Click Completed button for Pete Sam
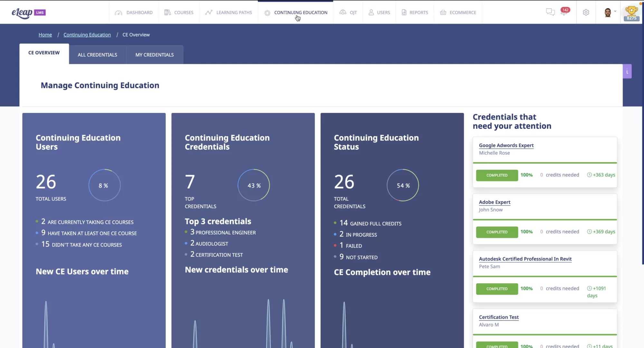The image size is (644, 348). 497,289
